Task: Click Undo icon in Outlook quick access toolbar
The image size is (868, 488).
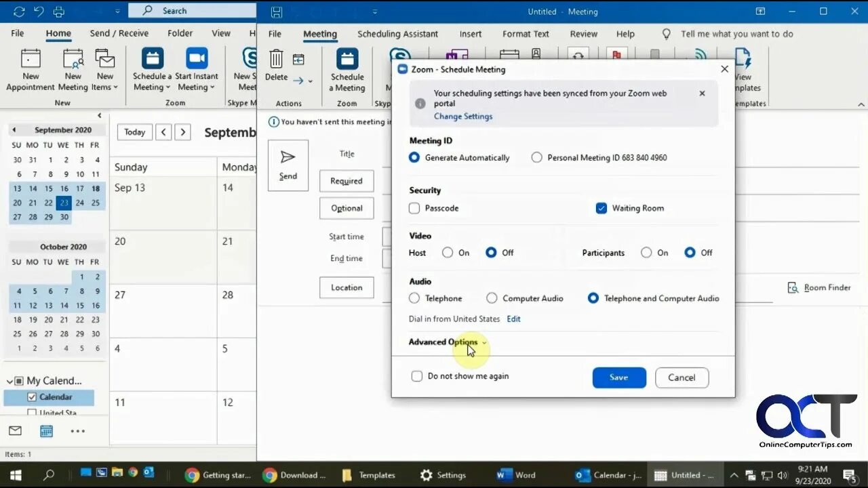Action: (x=39, y=11)
